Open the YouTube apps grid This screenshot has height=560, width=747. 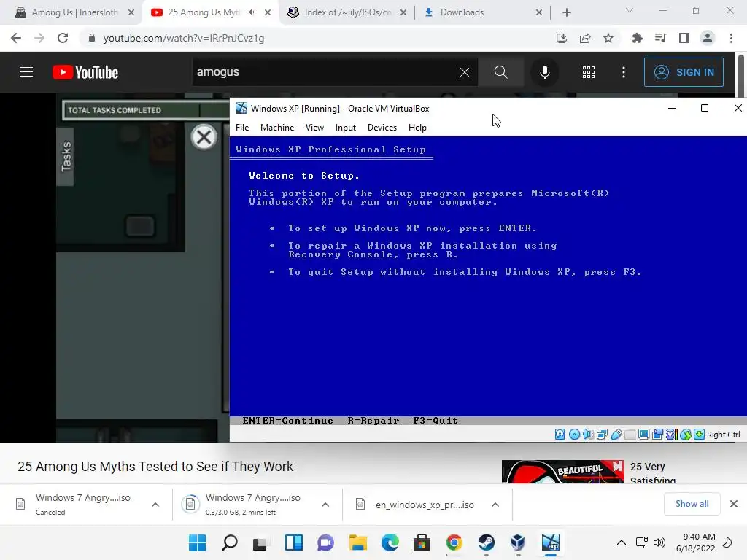[589, 72]
